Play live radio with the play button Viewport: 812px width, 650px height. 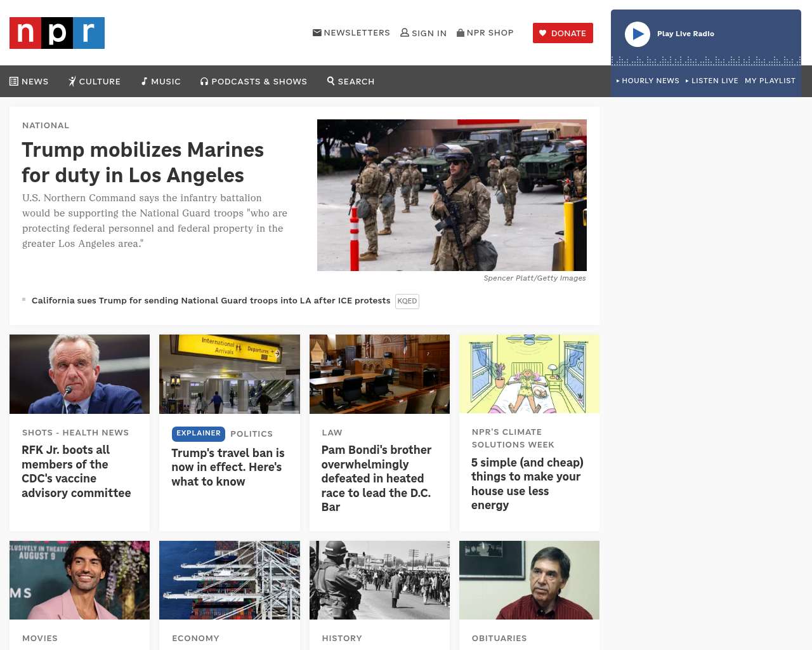click(x=638, y=34)
